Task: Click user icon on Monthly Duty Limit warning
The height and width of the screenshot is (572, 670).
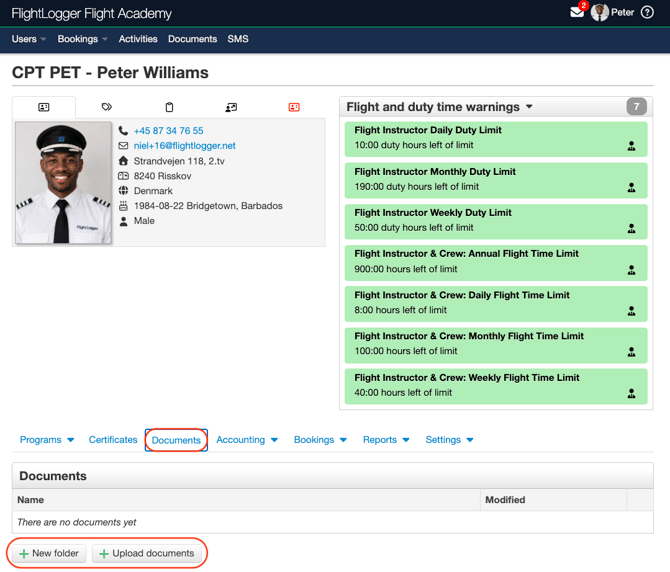Action: tap(631, 187)
